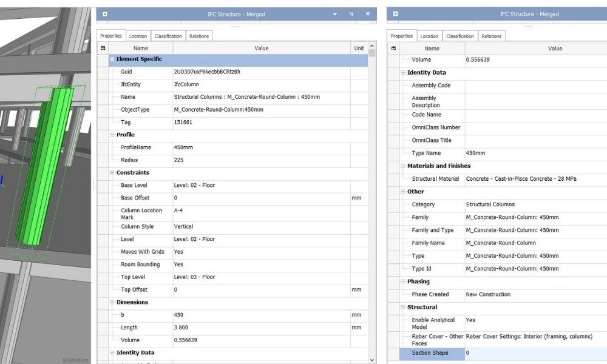Collapse Identity Data group in right panel

pyautogui.click(x=402, y=72)
